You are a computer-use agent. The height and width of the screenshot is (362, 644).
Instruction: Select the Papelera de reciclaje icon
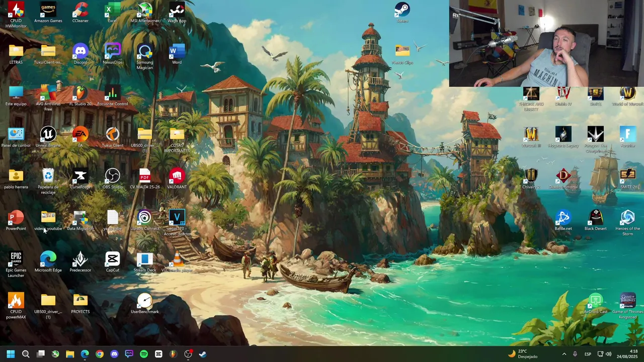(x=48, y=182)
